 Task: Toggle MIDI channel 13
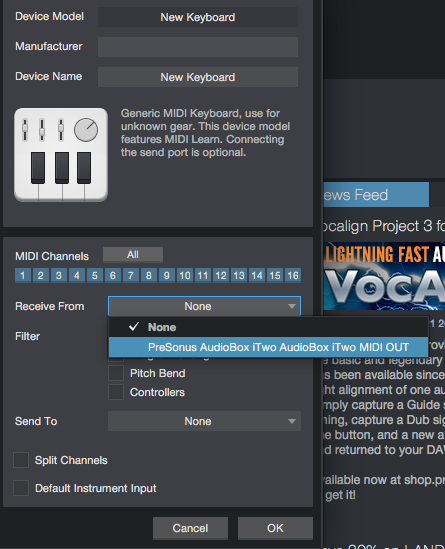239,276
